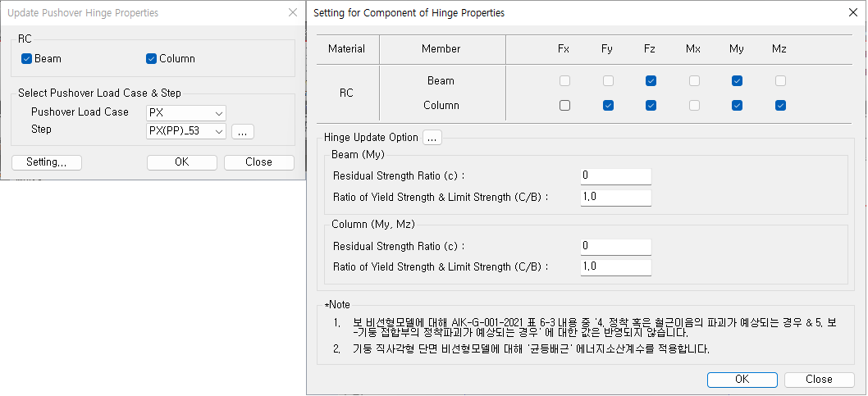Edit Column Residual Strength Ratio field
The image size is (868, 396).
click(616, 246)
